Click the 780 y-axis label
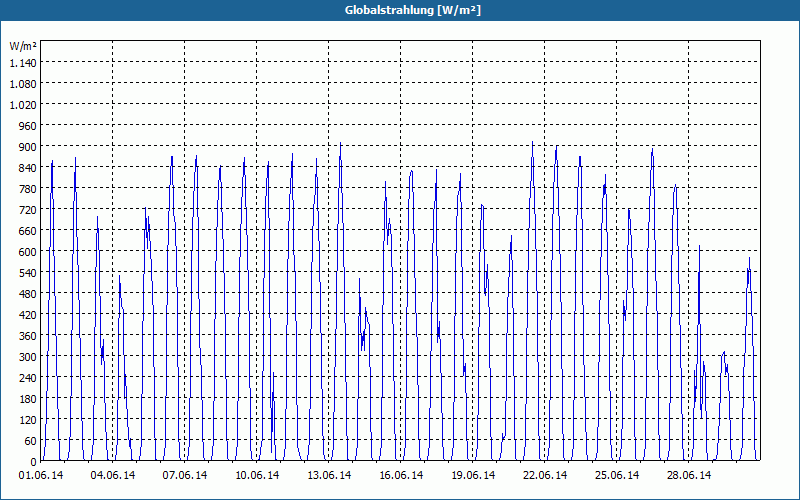Viewport: 800px width, 500px height. (x=28, y=189)
